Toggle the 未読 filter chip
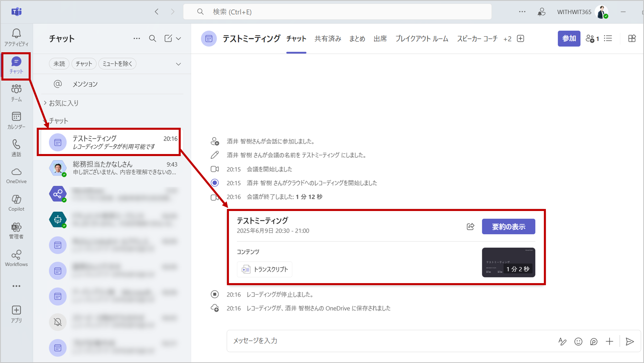 coord(59,63)
